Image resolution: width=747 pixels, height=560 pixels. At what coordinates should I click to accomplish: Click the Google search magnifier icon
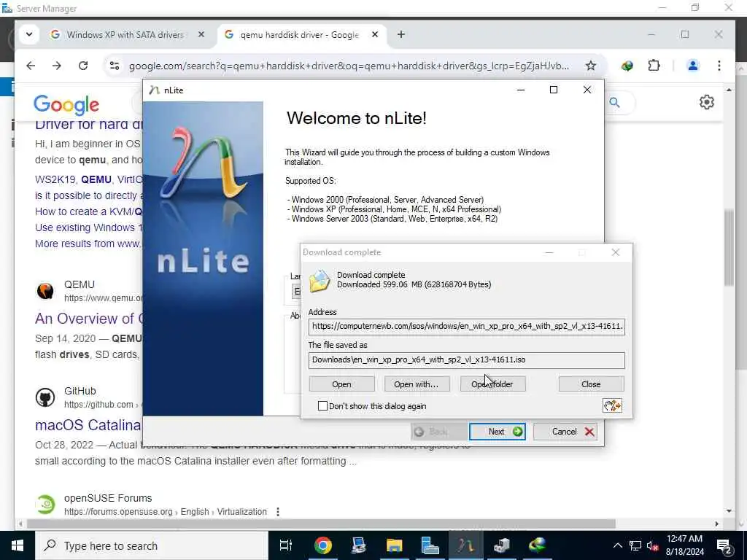pyautogui.click(x=614, y=102)
